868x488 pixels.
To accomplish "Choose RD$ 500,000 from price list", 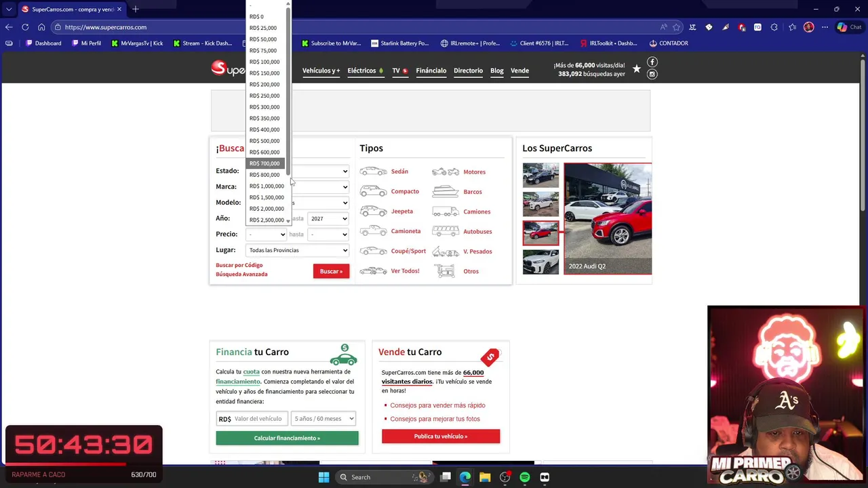I will point(266,141).
